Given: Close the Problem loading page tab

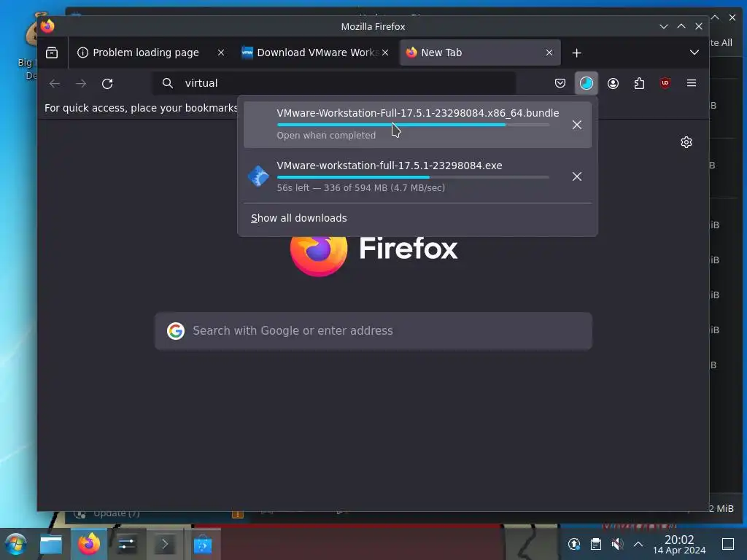Looking at the screenshot, I should [x=220, y=52].
